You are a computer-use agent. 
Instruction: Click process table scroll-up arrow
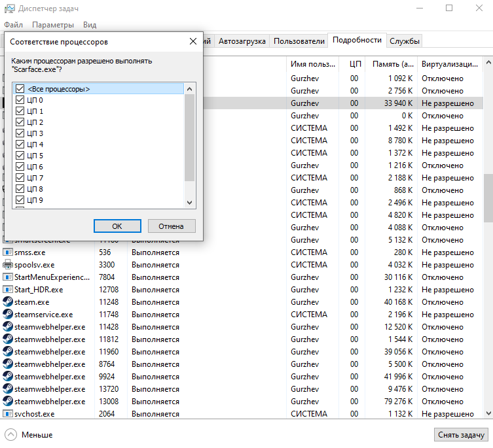[x=488, y=62]
